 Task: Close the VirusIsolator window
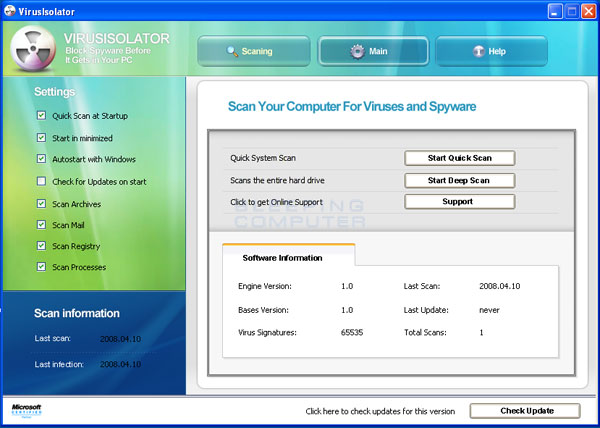click(x=588, y=11)
